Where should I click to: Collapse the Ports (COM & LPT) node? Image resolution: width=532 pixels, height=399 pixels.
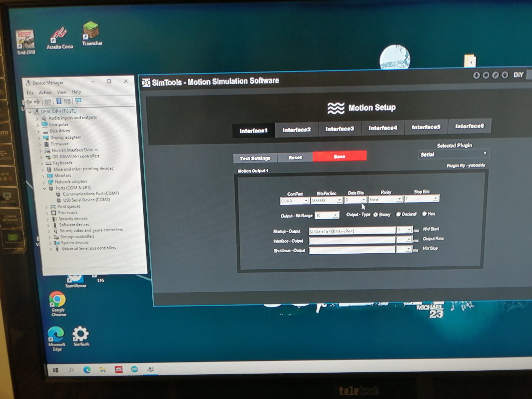[x=44, y=188]
